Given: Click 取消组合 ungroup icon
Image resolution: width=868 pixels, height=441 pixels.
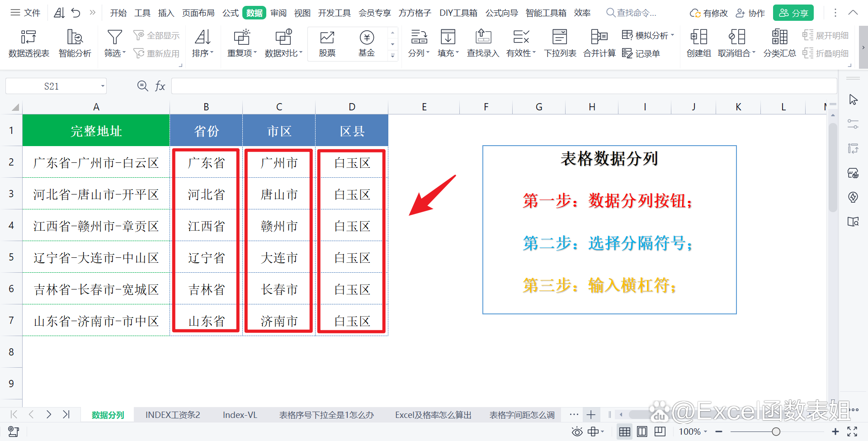Looking at the screenshot, I should pos(737,37).
